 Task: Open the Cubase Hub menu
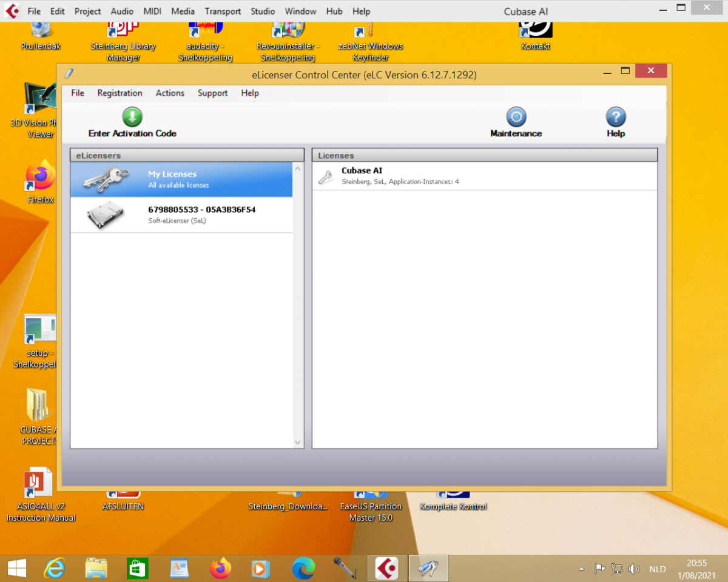click(334, 11)
